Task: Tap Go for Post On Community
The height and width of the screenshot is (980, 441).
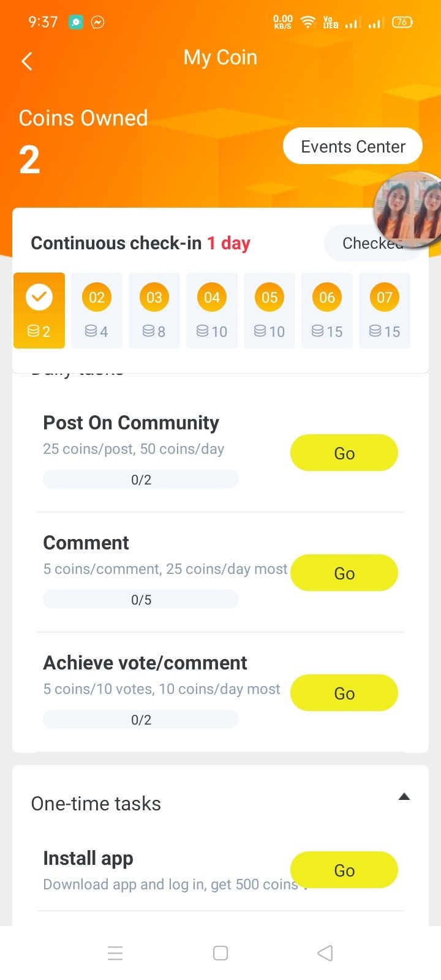Action: click(x=344, y=453)
